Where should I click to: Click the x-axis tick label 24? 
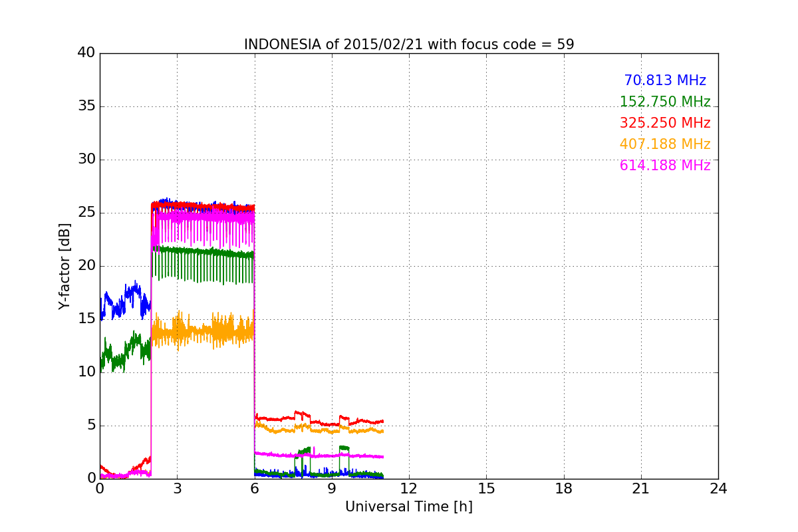(x=718, y=489)
